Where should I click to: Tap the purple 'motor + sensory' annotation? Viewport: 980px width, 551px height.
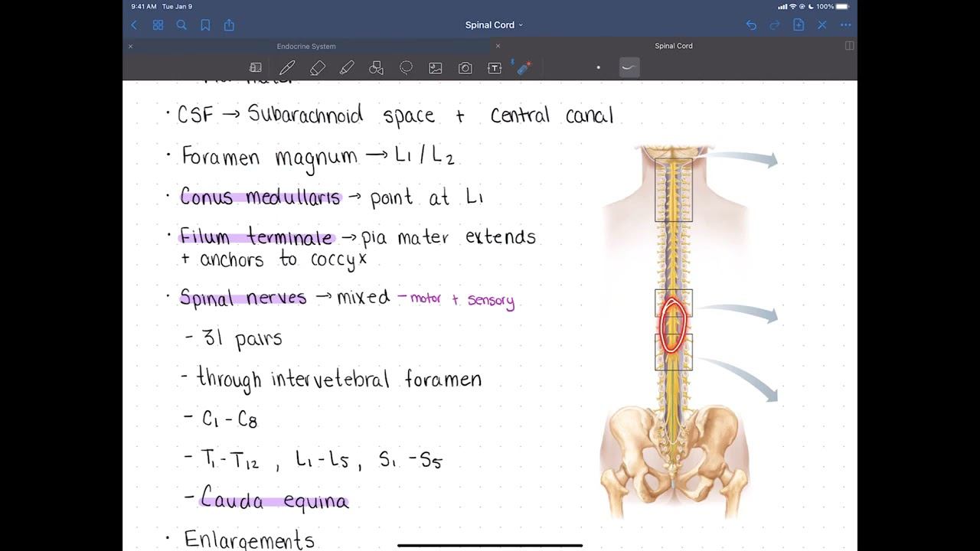point(462,300)
